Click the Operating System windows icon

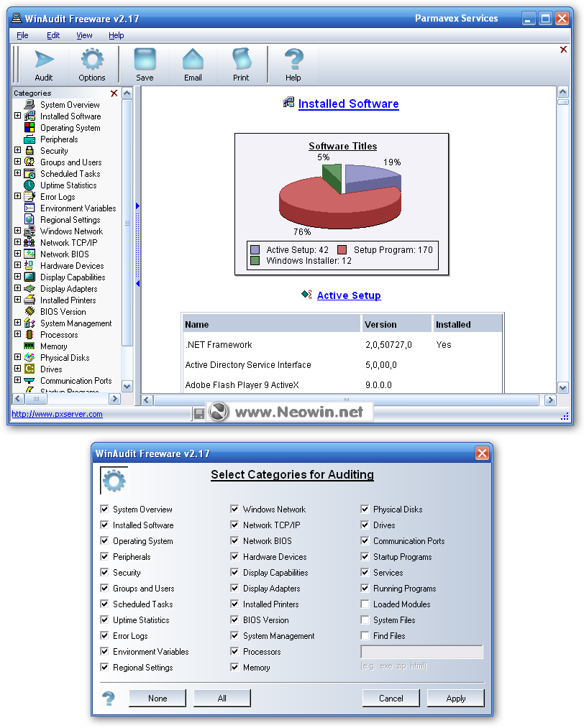pyautogui.click(x=29, y=127)
